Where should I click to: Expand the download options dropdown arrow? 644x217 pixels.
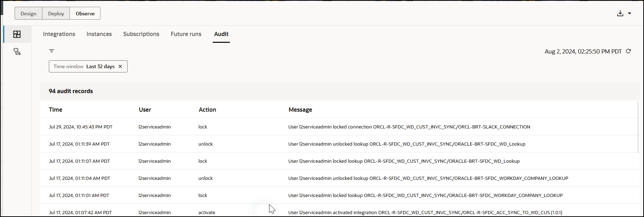point(629,13)
